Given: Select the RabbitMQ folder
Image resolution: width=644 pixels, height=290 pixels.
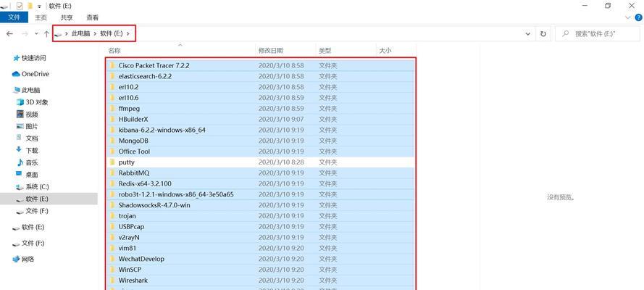Looking at the screenshot, I should coord(262,173).
